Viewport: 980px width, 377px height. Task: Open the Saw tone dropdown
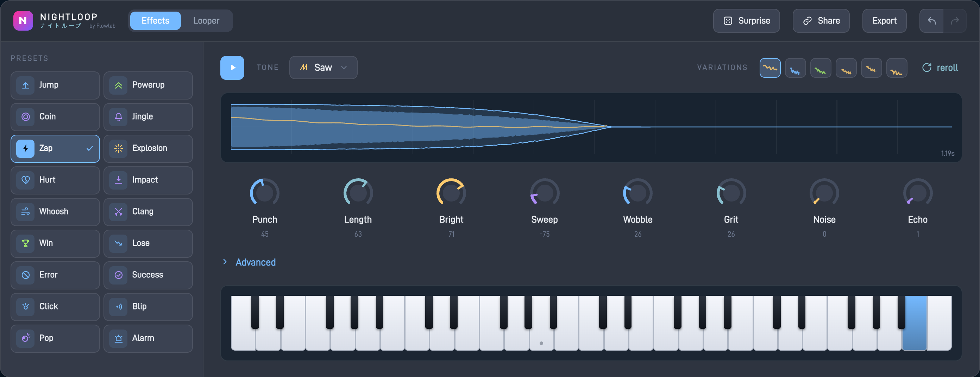323,68
